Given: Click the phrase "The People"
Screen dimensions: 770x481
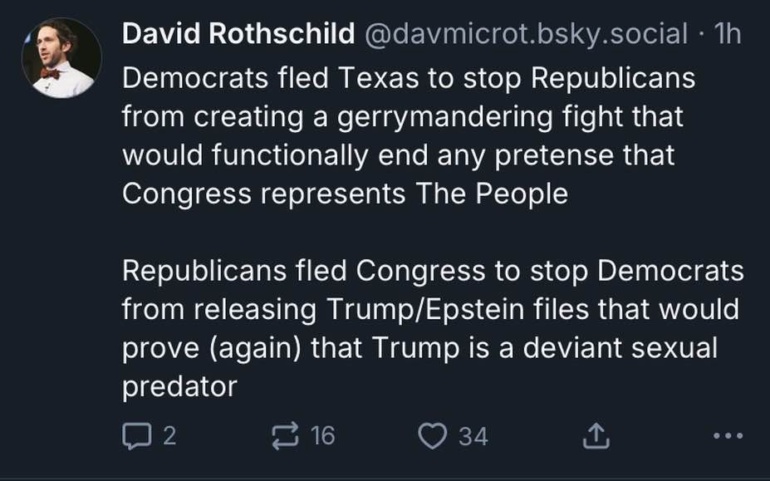Looking at the screenshot, I should pyautogui.click(x=490, y=194).
